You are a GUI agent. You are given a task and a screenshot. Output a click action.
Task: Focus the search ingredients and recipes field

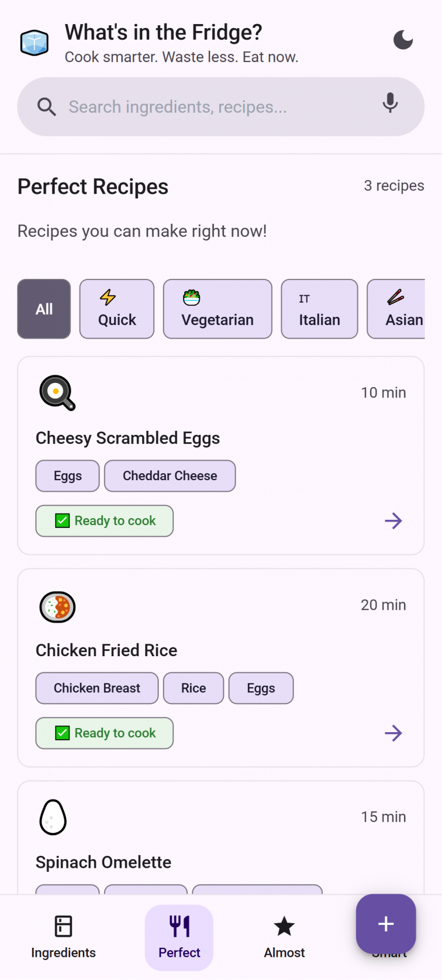pyautogui.click(x=219, y=107)
